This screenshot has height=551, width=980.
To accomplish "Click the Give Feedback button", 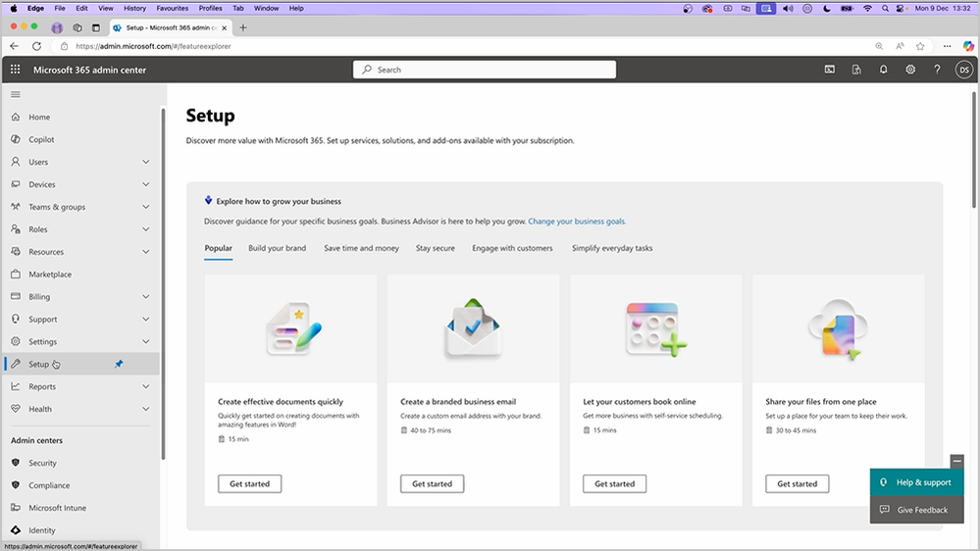I will [916, 510].
